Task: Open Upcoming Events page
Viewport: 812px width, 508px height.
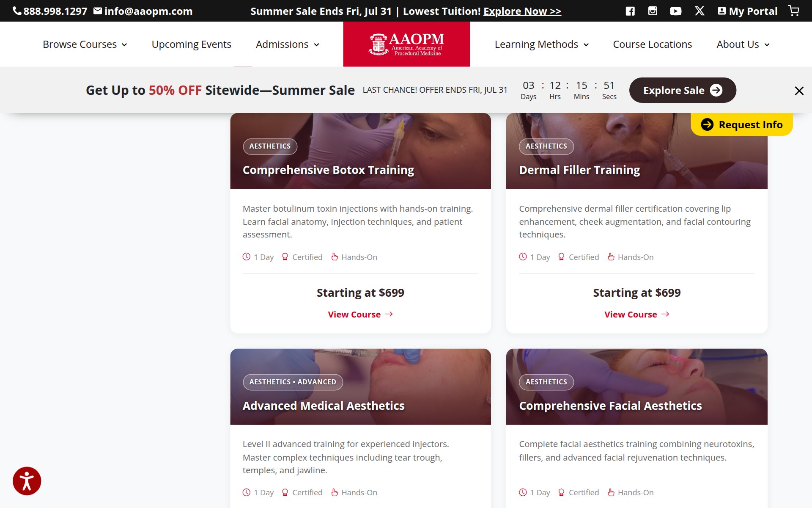Action: (x=191, y=44)
